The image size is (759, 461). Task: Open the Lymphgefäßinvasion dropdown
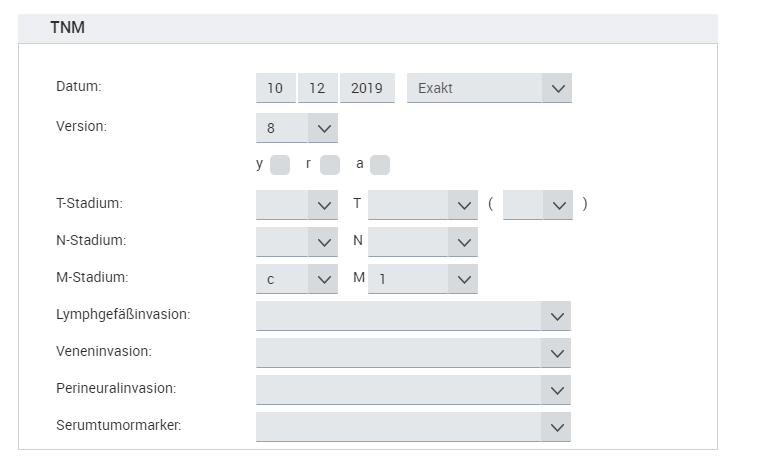click(x=413, y=316)
